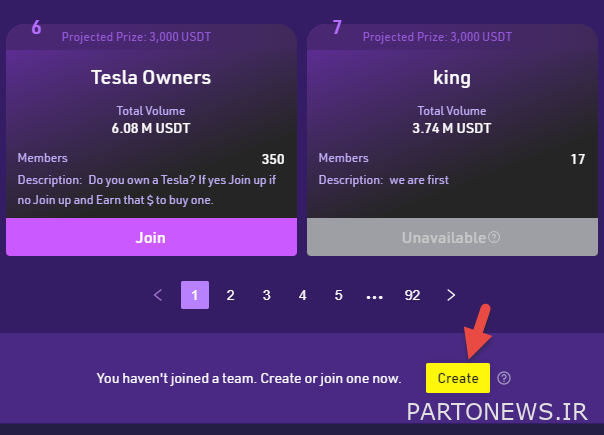Jump to last page 92
This screenshot has height=435, width=604.
coord(412,295)
